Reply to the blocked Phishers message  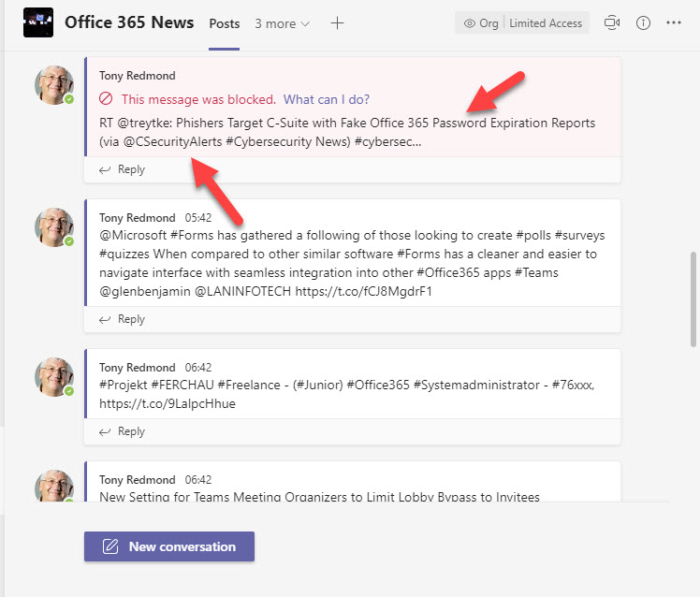[122, 169]
